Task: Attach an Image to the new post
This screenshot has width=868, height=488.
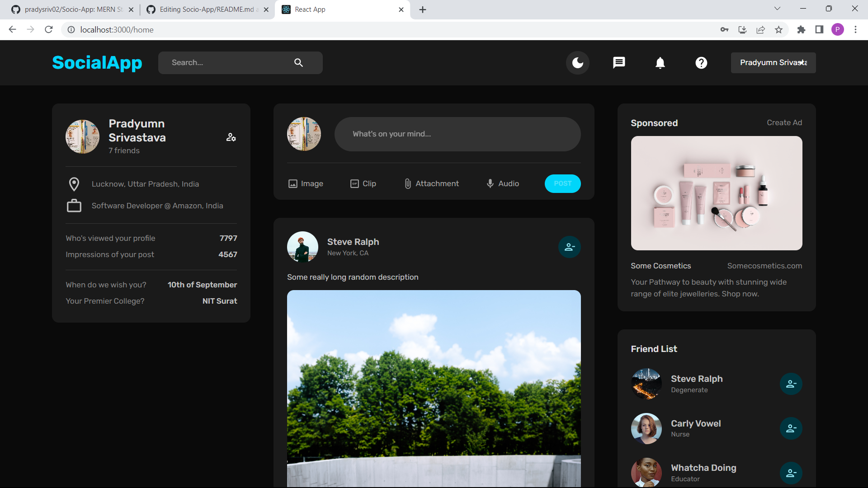Action: point(306,183)
